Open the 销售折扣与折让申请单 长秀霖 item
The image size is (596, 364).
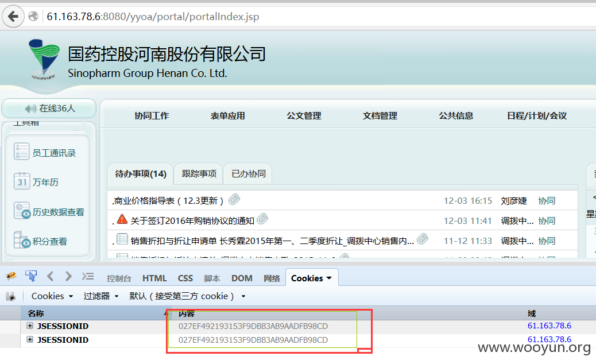[x=272, y=241]
